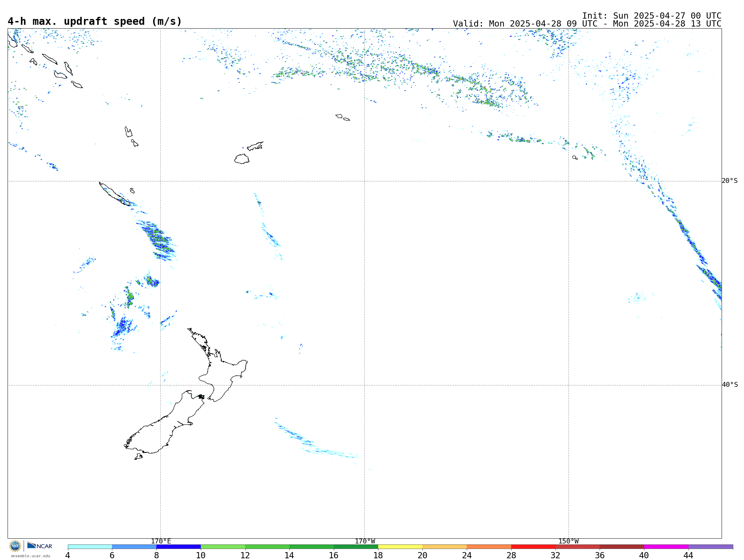The image size is (744, 560).
Task: Click colorbar tick label '32'
Action: pos(556,555)
